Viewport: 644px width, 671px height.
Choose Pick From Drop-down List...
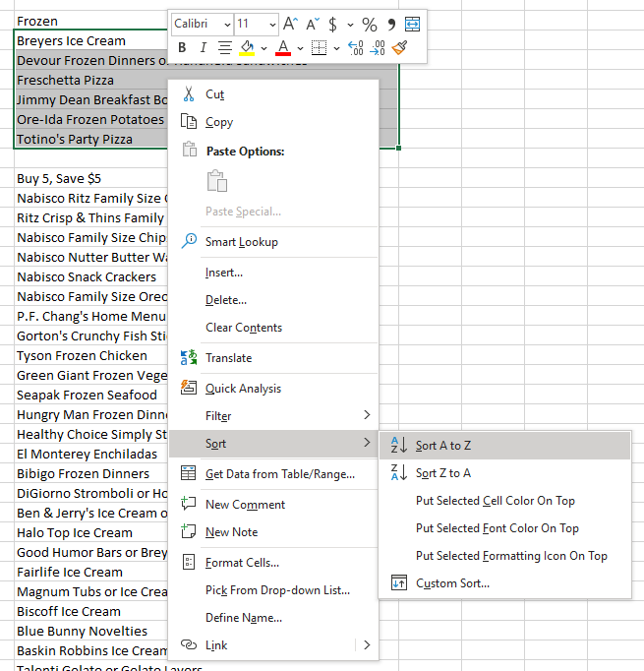pos(273,590)
